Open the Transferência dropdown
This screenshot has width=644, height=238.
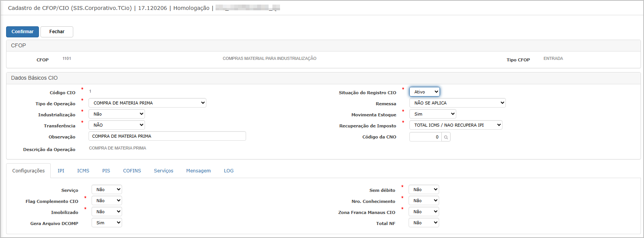(117, 125)
